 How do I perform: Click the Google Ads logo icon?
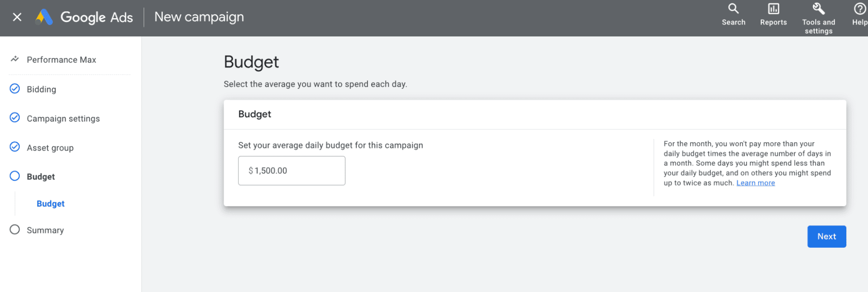coord(44,17)
